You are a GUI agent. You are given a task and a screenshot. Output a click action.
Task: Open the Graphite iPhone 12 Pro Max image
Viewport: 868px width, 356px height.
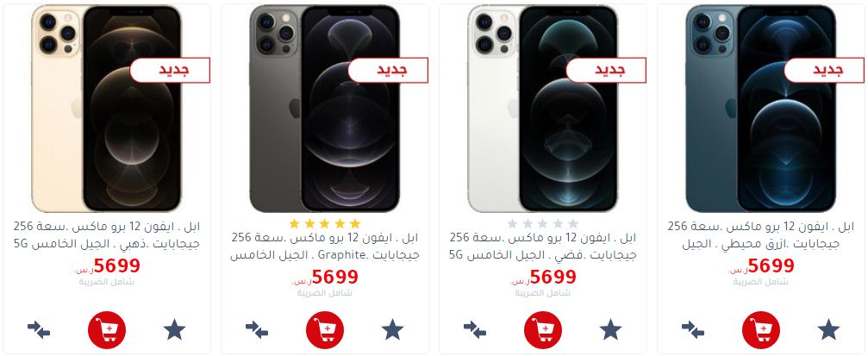[324, 109]
